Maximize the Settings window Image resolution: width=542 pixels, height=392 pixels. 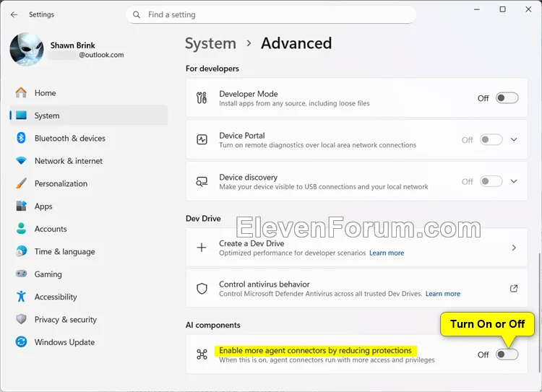pos(502,9)
